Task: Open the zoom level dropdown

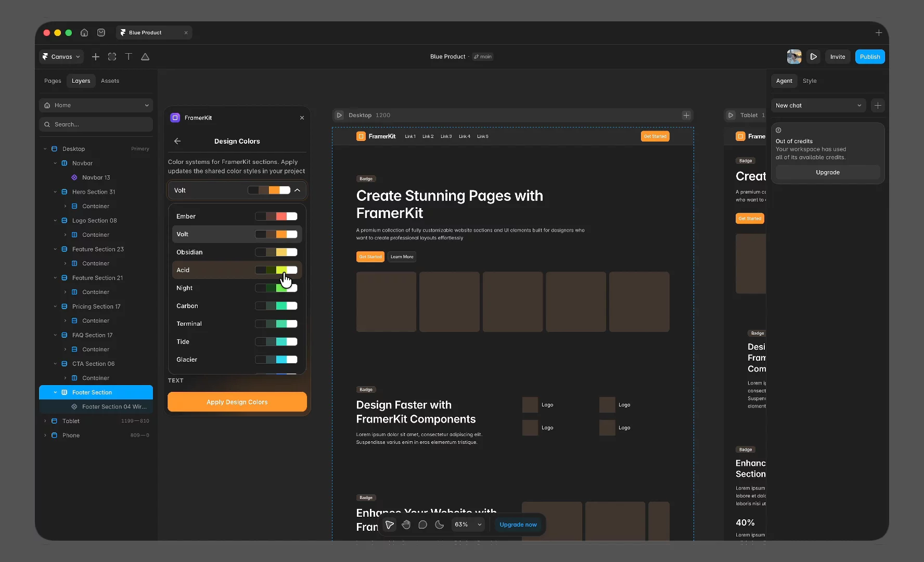Action: point(468,525)
